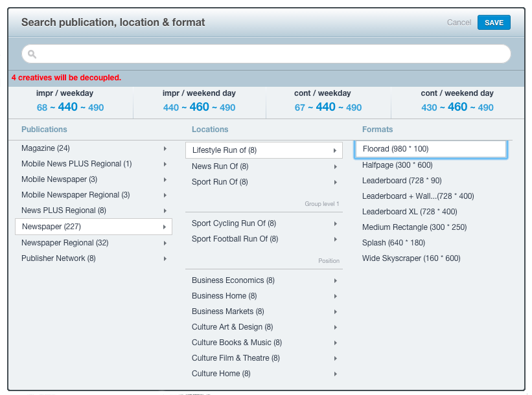Expand arrow beside Mobile Newspaper Regional (3)
Viewport: 532px width, 395px height.
tap(165, 196)
